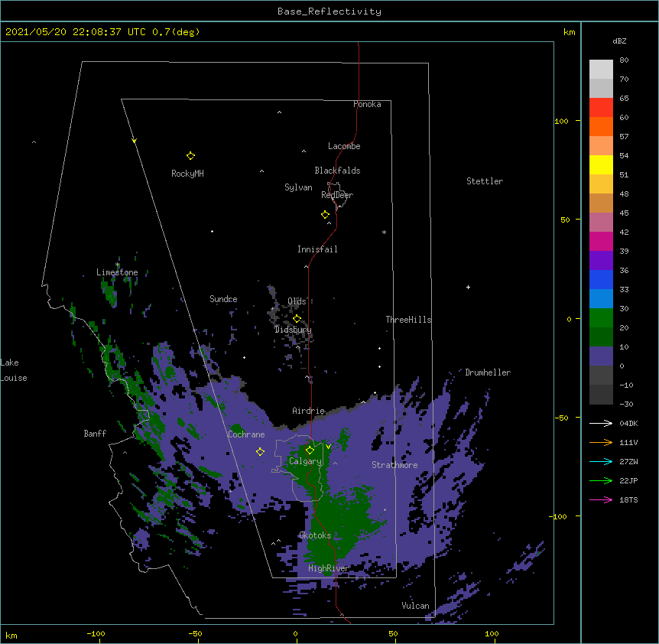Click the Limestone label

tap(117, 272)
